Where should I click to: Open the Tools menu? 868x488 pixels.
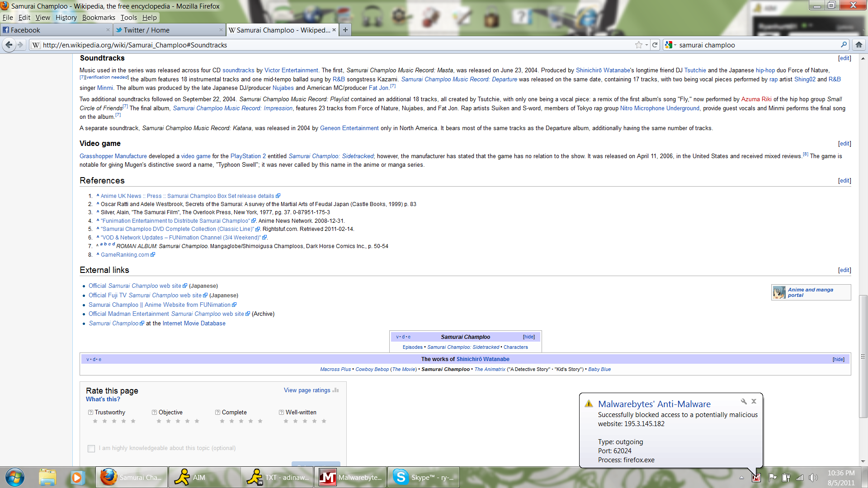(x=128, y=17)
